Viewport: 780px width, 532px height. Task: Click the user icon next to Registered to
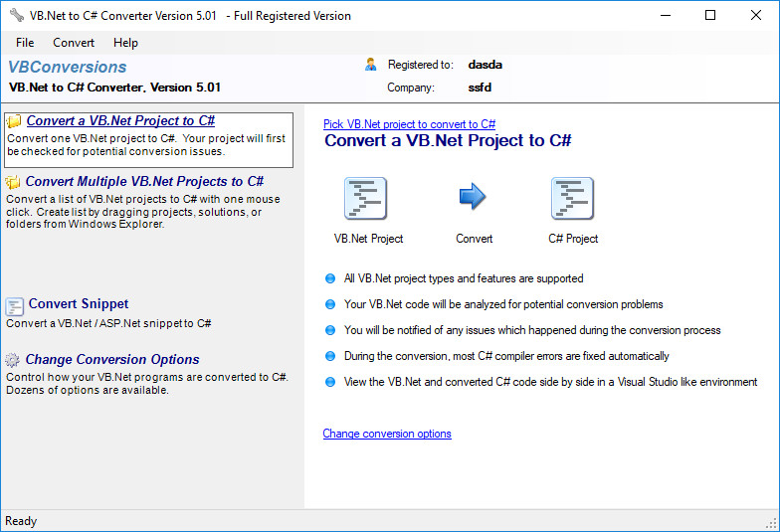click(x=370, y=64)
